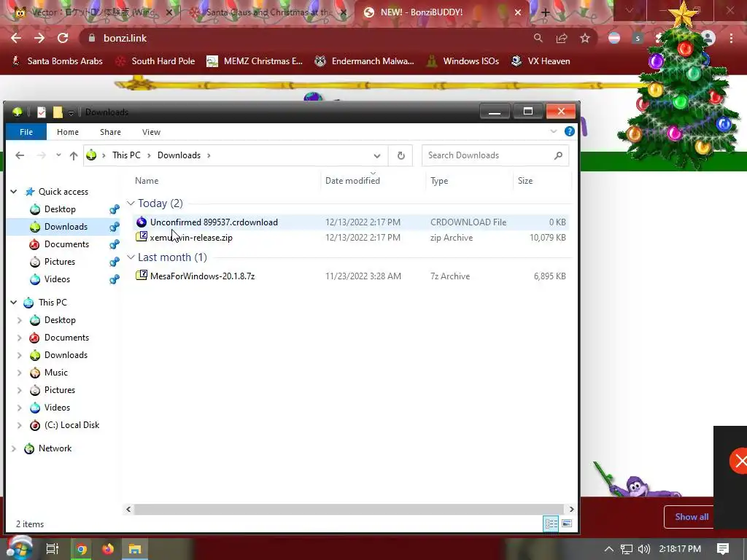Close the NEW! - BonziBUDDY! tab
The image size is (747, 560).
518,13
